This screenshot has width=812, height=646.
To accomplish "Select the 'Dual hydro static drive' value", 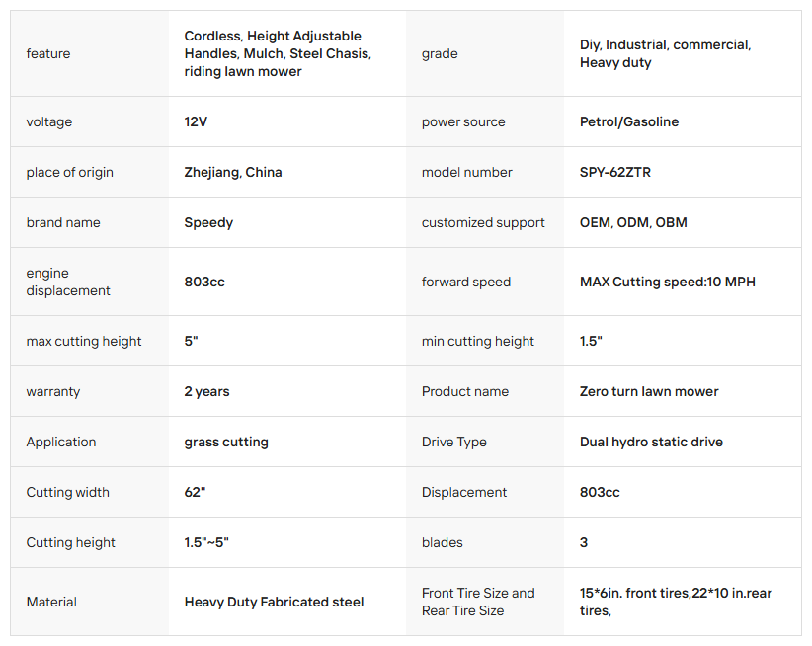I will (x=651, y=442).
